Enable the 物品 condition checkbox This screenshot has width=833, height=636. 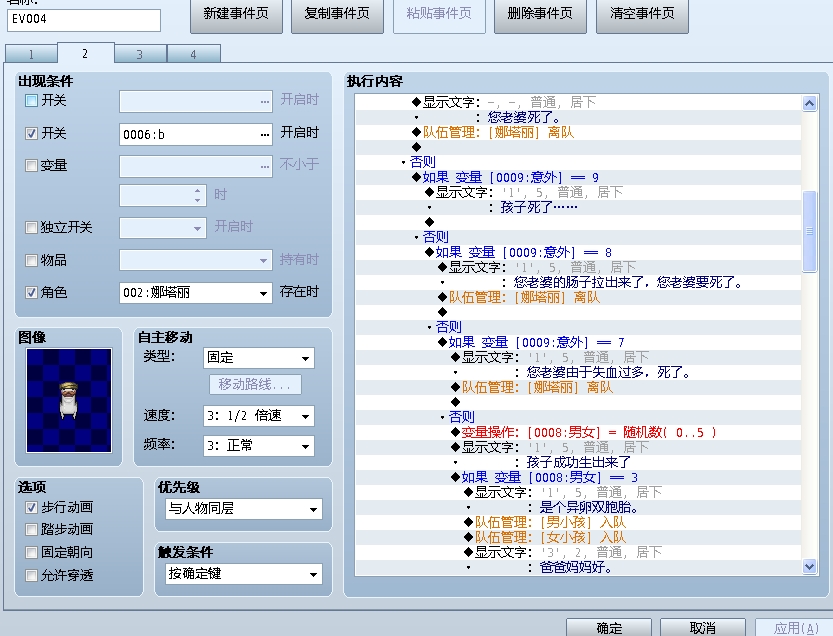click(x=31, y=260)
